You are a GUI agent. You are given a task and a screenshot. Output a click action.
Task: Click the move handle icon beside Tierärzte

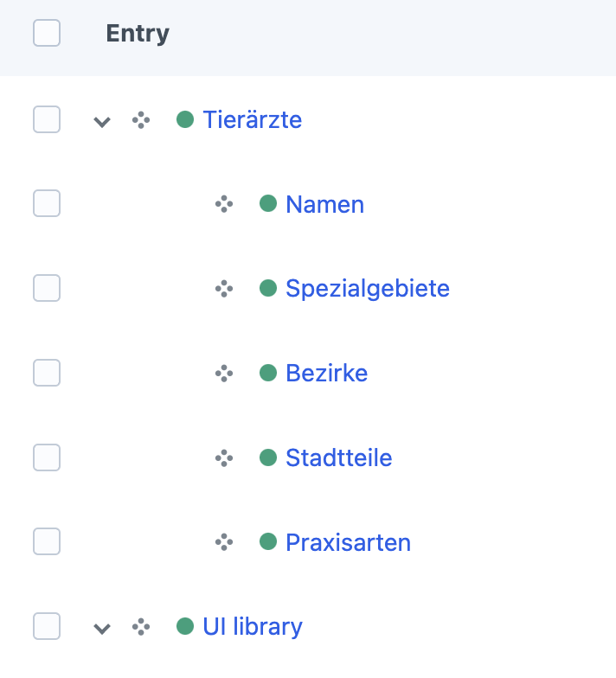pyautogui.click(x=141, y=119)
